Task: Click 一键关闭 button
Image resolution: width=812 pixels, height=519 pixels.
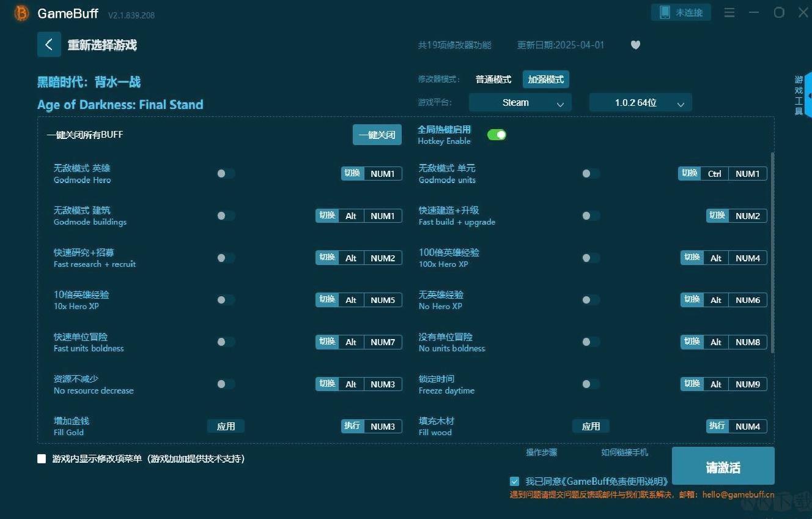Action: (377, 135)
